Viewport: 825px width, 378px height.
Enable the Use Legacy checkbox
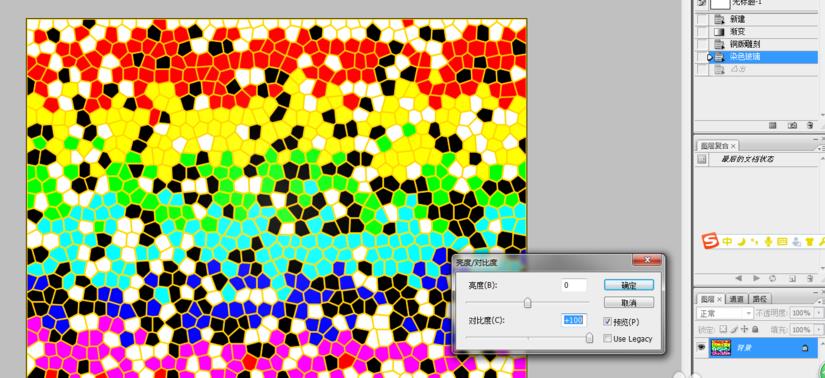tap(608, 339)
